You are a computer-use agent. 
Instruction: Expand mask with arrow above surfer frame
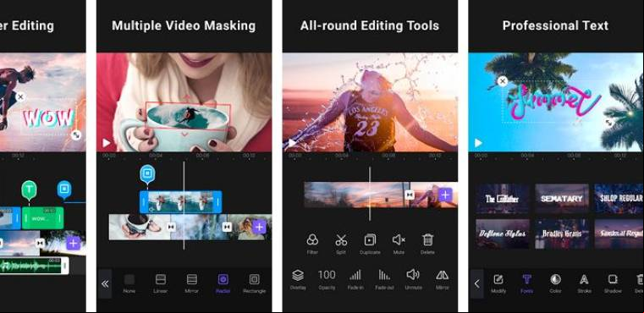(x=185, y=98)
